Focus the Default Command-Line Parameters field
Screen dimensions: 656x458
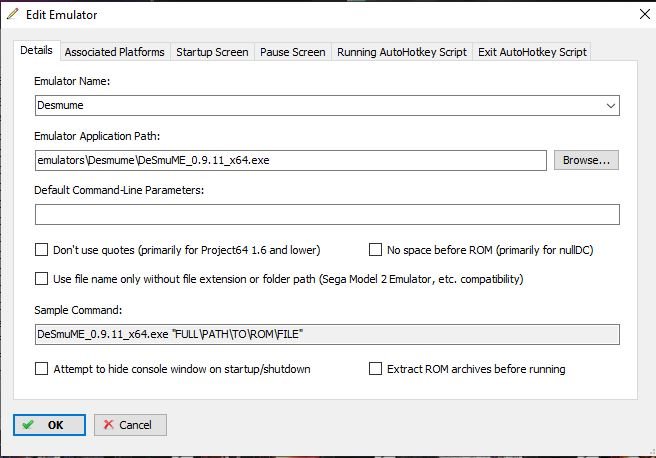(327, 215)
